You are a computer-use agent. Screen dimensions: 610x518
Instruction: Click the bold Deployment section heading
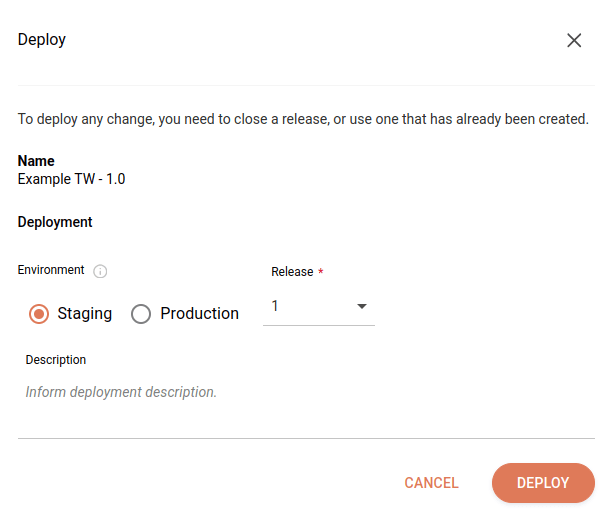(55, 222)
